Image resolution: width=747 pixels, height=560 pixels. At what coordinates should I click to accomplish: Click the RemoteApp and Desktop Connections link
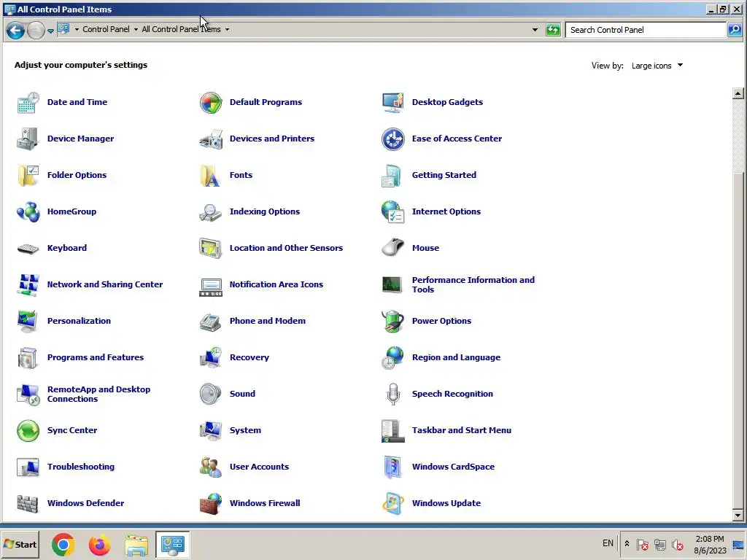[x=98, y=394]
